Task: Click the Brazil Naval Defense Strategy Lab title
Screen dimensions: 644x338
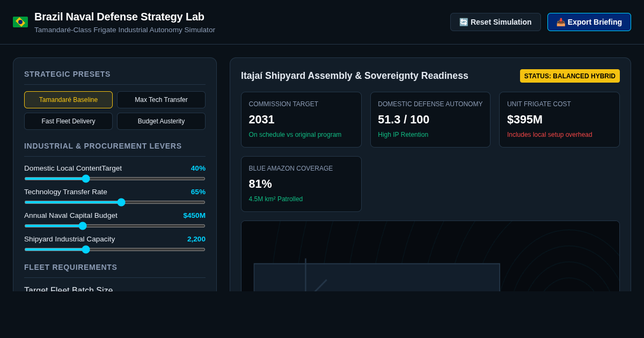Action: (x=119, y=17)
